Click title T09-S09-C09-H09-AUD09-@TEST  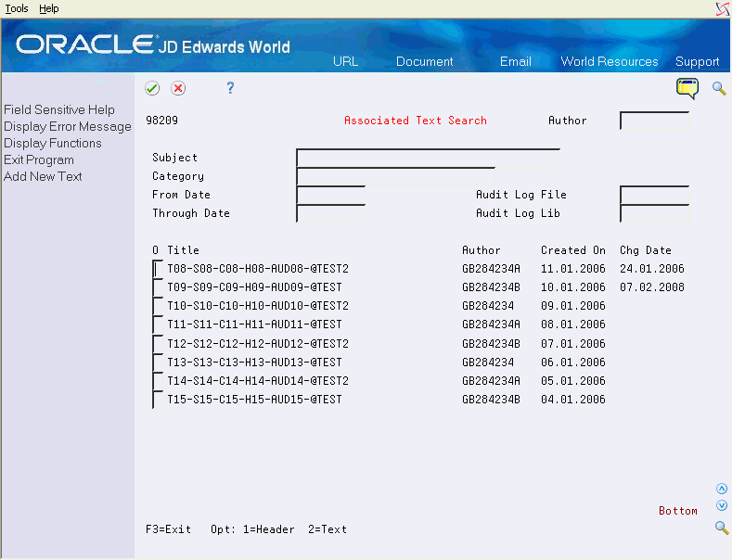254,287
